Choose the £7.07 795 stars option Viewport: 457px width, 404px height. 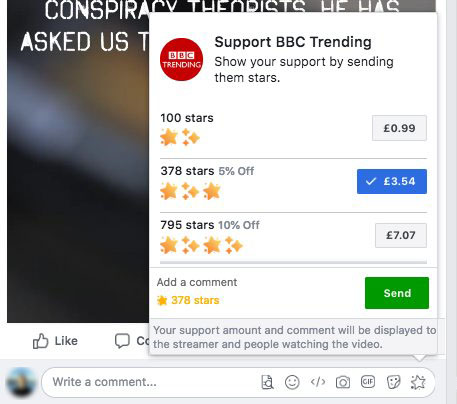(401, 235)
